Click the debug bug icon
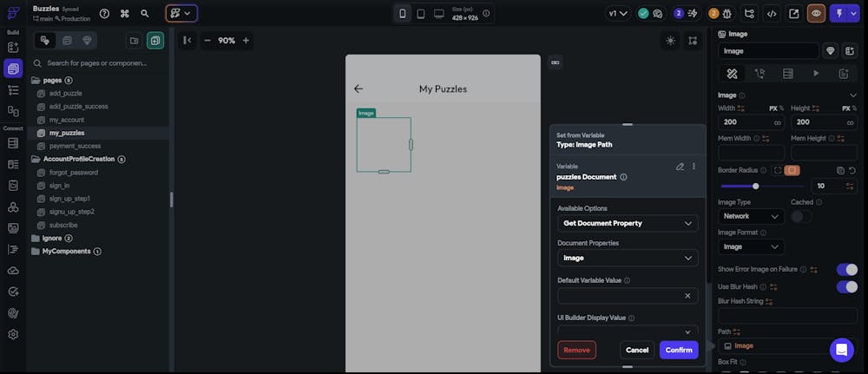 click(727, 14)
